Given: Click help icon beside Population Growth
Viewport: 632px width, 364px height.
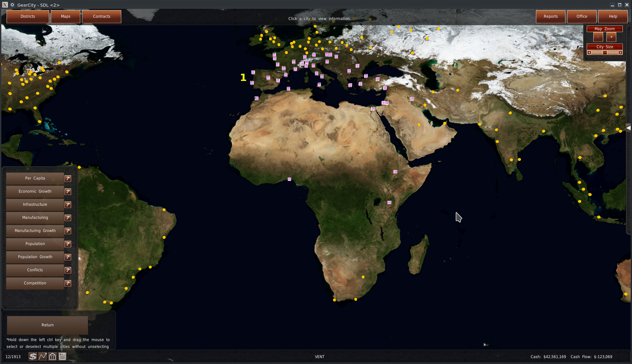Looking at the screenshot, I should coord(68,257).
